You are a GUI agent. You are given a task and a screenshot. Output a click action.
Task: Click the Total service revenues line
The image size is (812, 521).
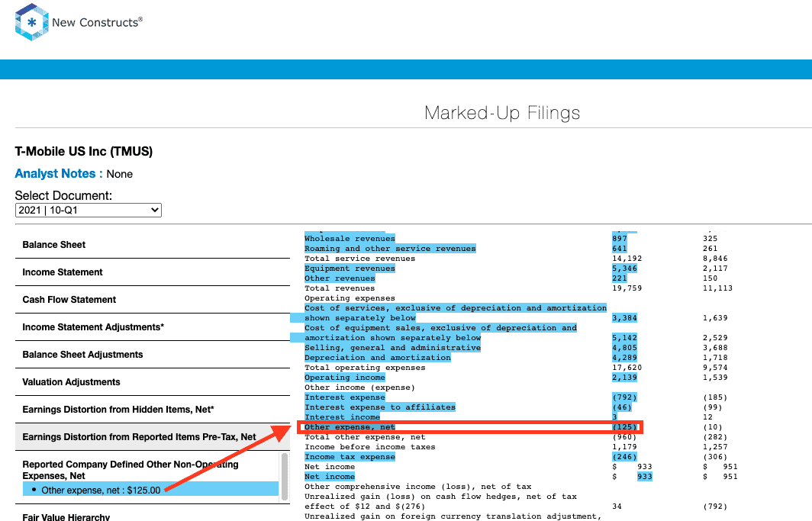coord(360,258)
